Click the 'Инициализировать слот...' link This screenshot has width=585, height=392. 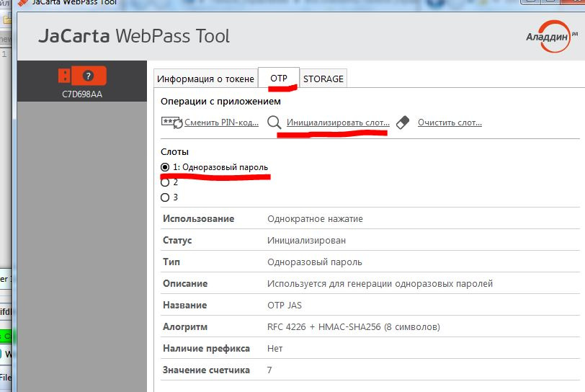click(x=338, y=122)
